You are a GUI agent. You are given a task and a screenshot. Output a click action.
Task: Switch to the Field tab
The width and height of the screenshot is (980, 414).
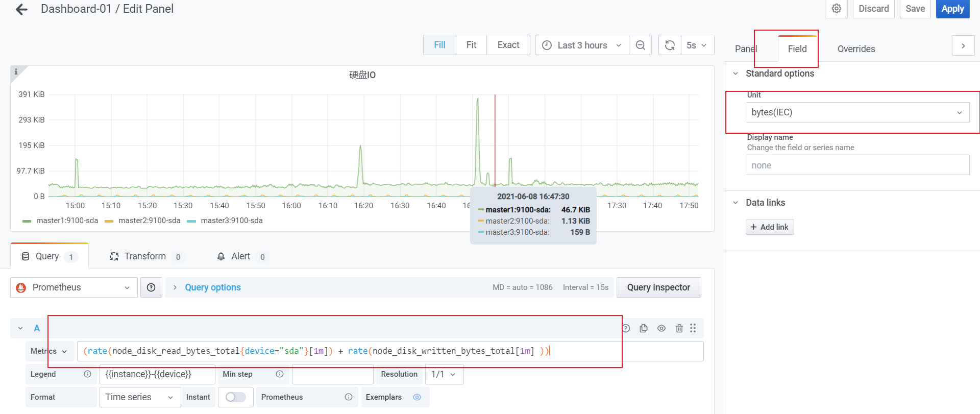coord(797,48)
